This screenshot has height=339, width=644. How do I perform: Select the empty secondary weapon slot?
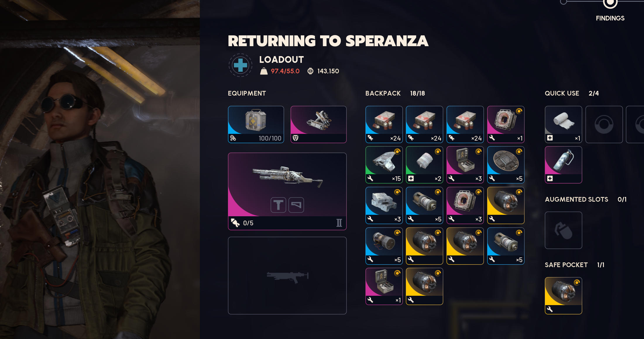click(x=287, y=275)
